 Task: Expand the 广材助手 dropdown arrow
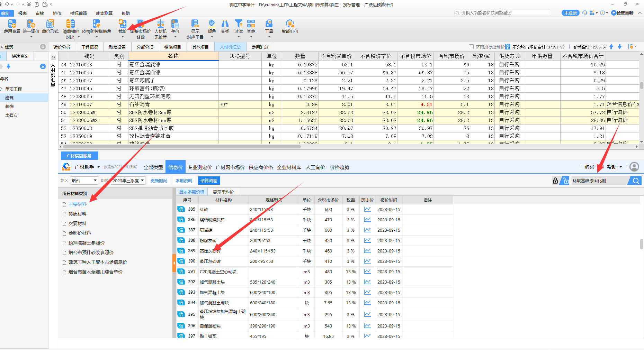(x=99, y=167)
